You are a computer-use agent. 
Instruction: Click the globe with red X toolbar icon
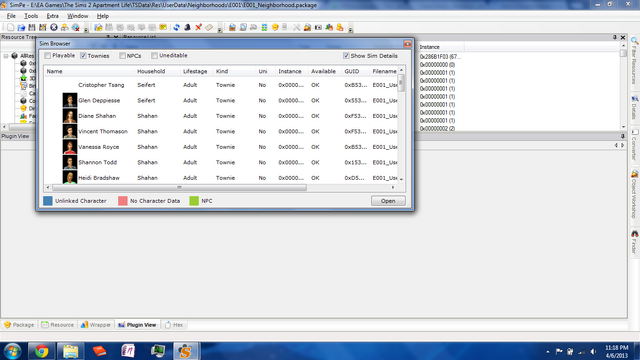(x=76, y=27)
